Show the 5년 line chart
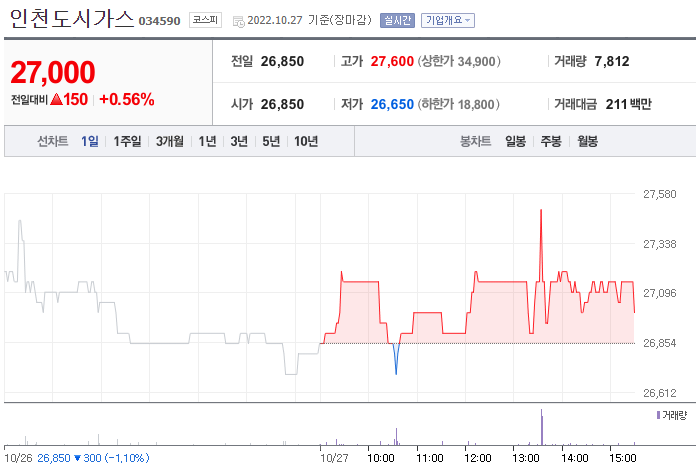The image size is (696, 475). click(x=271, y=141)
